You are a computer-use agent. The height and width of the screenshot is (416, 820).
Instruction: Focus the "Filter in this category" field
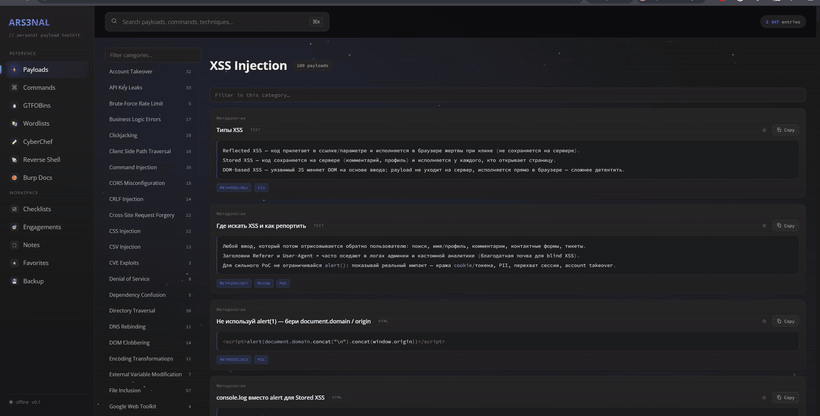507,95
